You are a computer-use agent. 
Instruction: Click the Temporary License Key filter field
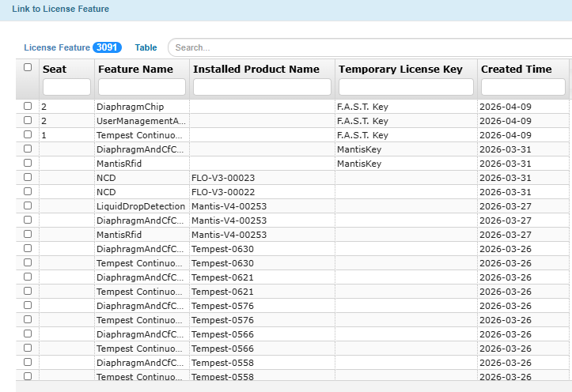[406, 86]
